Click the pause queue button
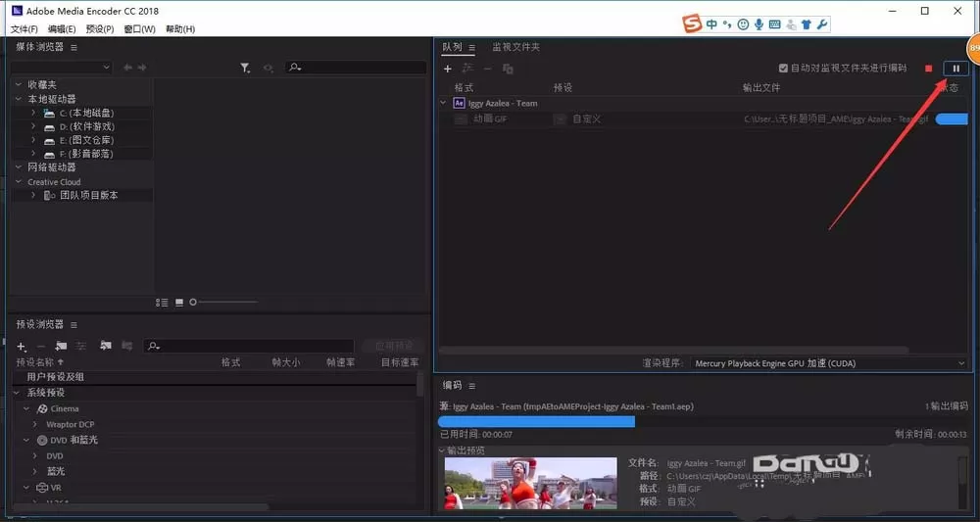 pos(955,69)
